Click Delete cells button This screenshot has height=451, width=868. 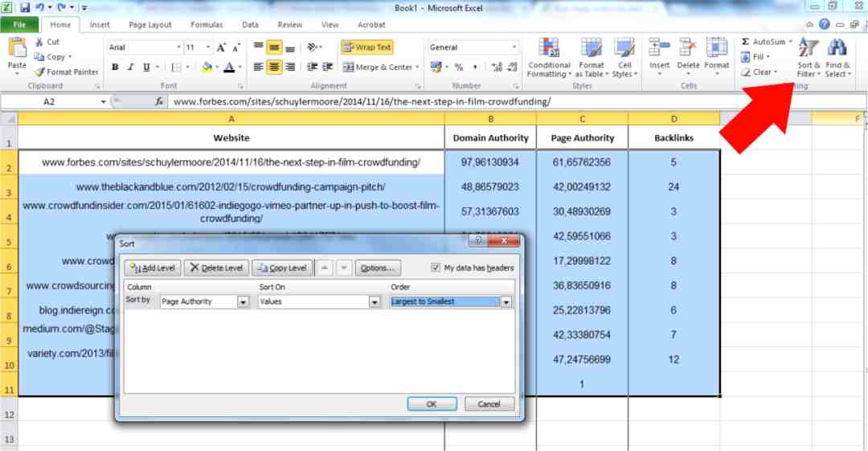click(x=688, y=57)
